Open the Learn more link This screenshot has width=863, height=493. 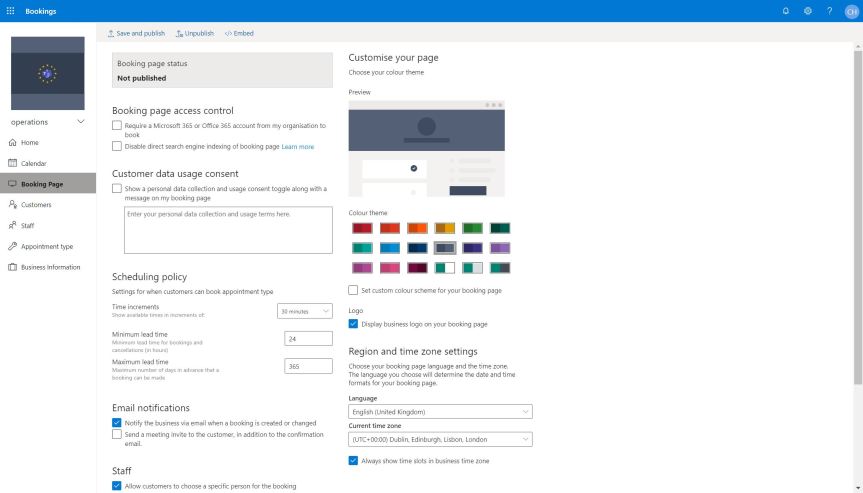click(x=298, y=147)
